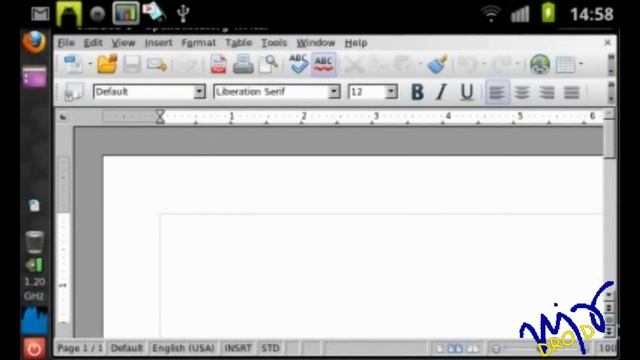This screenshot has width=640, height=360.
Task: Expand the Default paragraph style dropdown
Action: (199, 92)
